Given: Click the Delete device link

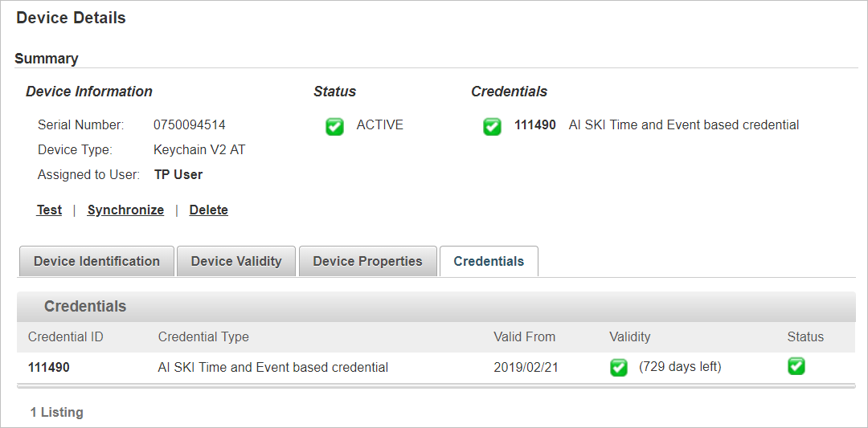Looking at the screenshot, I should (209, 210).
